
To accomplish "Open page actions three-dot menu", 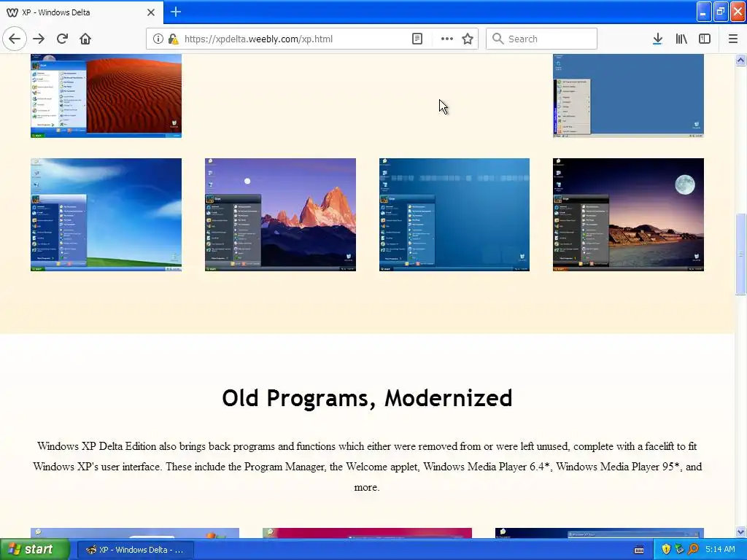I will (x=447, y=39).
